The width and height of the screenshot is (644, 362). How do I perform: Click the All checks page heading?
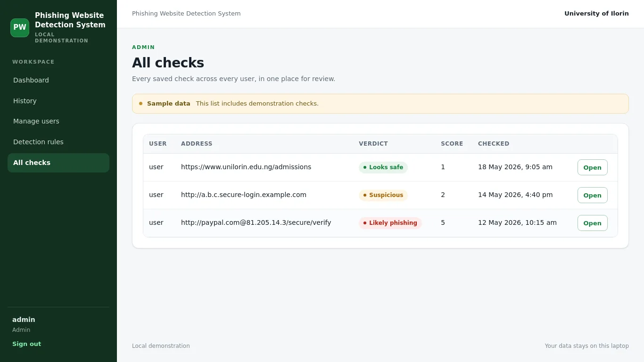[168, 63]
